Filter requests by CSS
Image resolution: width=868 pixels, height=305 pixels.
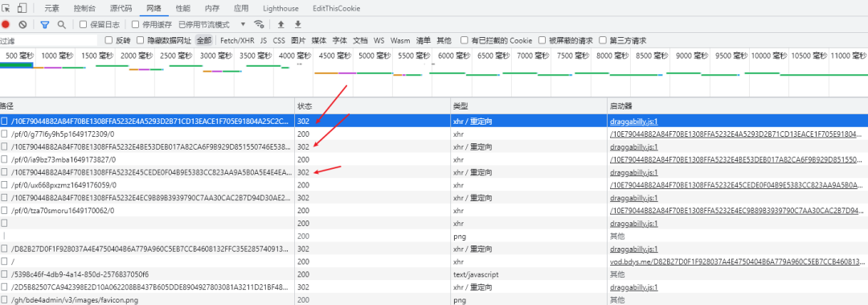pyautogui.click(x=279, y=40)
